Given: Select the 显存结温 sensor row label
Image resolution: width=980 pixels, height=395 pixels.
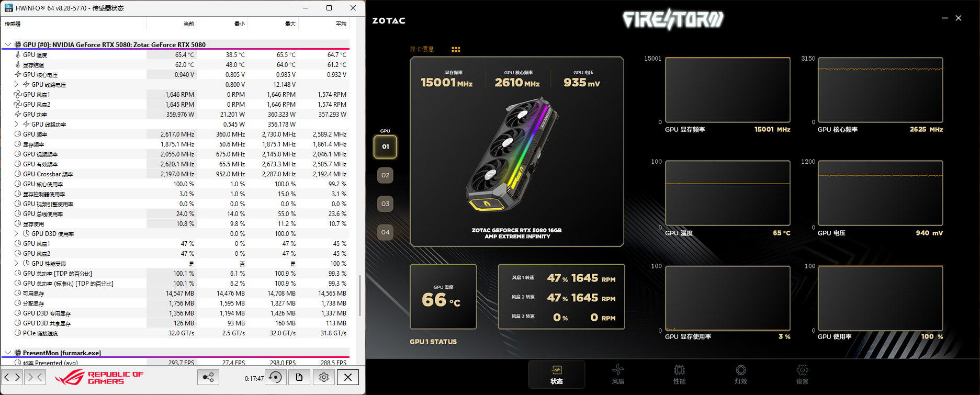Looking at the screenshot, I should 33,65.
